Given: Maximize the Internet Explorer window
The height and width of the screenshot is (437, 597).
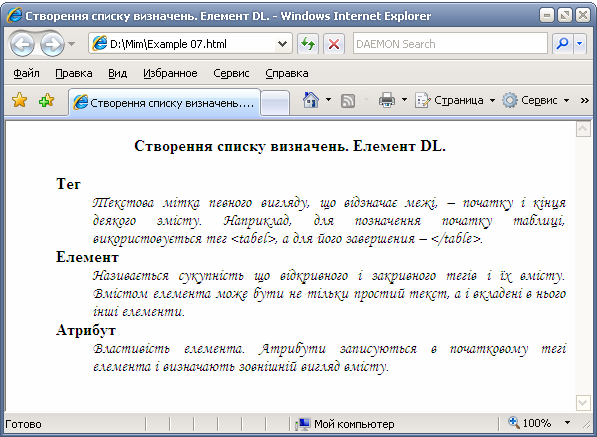Looking at the screenshot, I should [x=565, y=16].
